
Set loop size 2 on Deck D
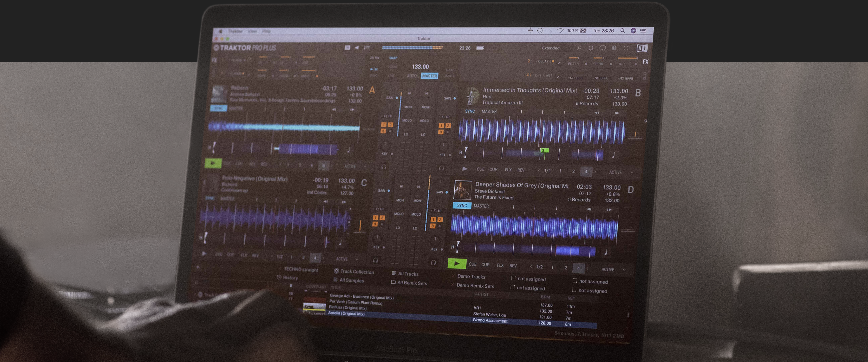(565, 268)
